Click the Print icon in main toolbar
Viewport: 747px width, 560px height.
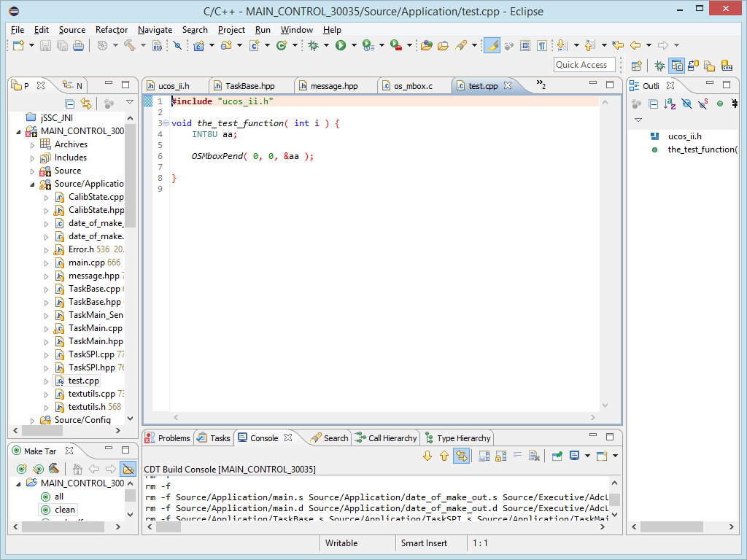78,45
